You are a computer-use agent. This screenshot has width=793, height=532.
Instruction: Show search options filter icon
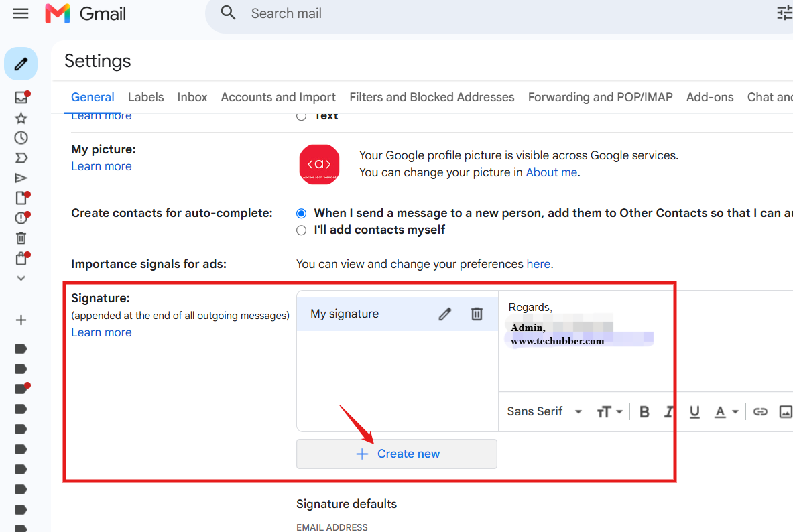784,13
